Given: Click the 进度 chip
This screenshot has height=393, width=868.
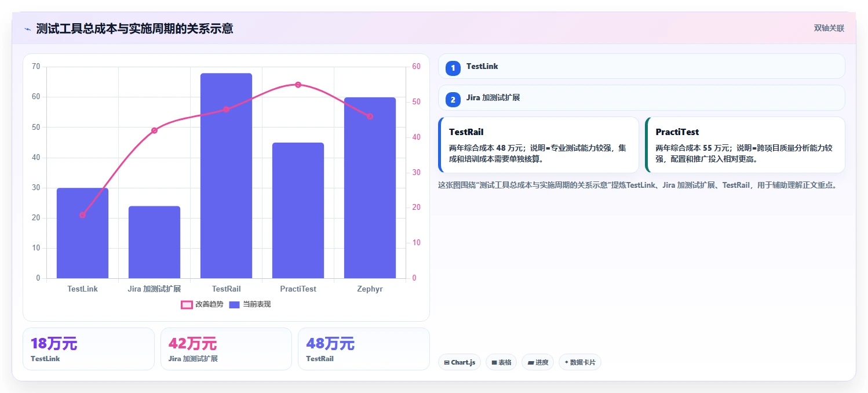Looking at the screenshot, I should (537, 362).
